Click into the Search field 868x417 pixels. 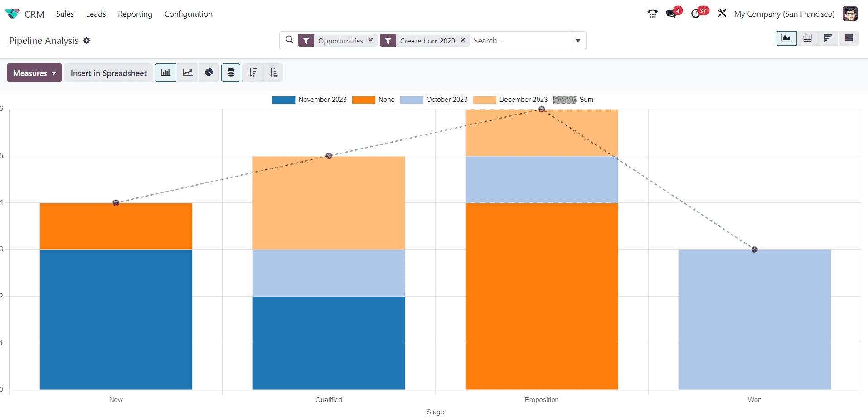click(x=519, y=41)
